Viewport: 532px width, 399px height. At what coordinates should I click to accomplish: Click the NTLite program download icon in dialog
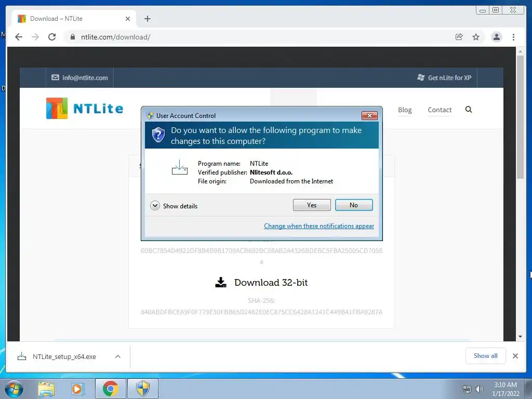pyautogui.click(x=179, y=168)
